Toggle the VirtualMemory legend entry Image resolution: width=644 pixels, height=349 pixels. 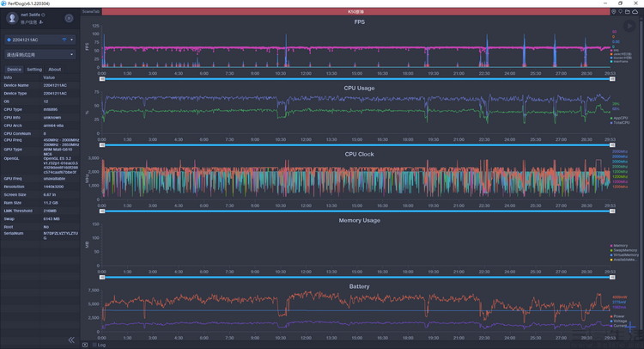pos(625,254)
